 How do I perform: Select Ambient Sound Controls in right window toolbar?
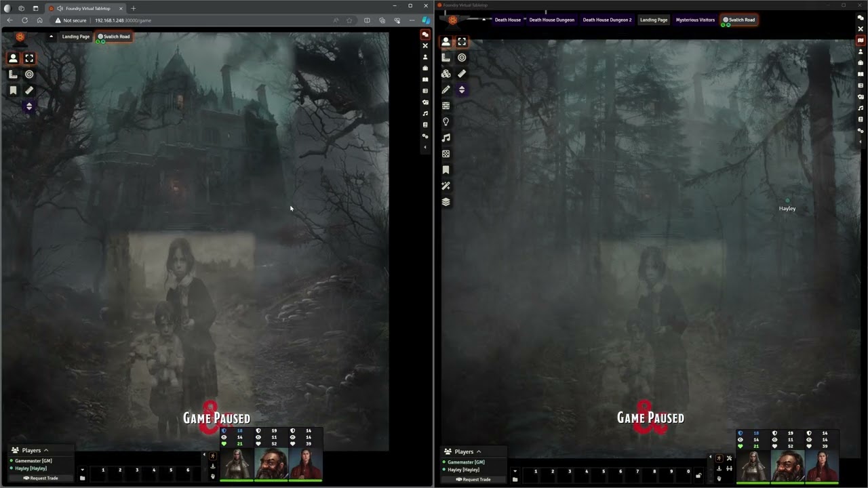coord(446,138)
